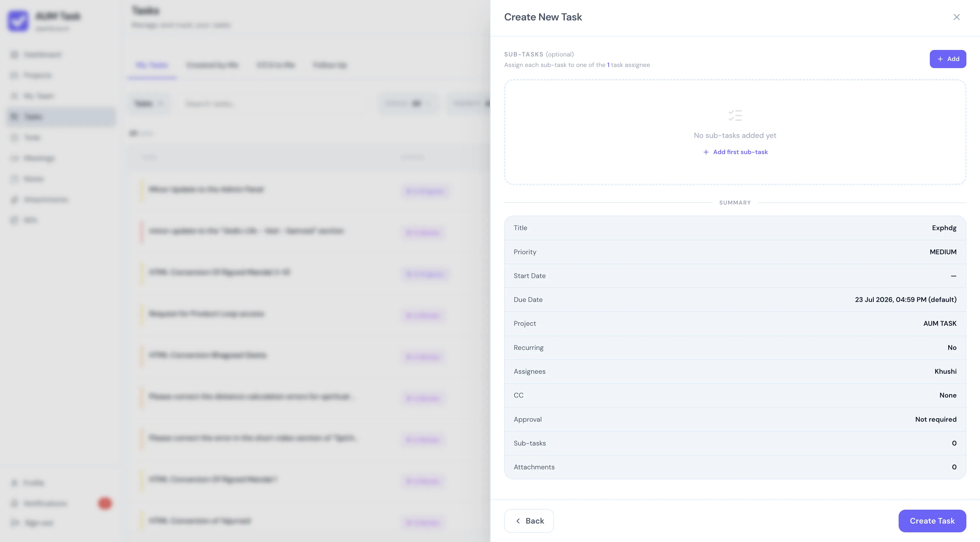Viewport: 980px width, 542px height.
Task: Select the project value 'AUM TASK'
Action: point(940,323)
